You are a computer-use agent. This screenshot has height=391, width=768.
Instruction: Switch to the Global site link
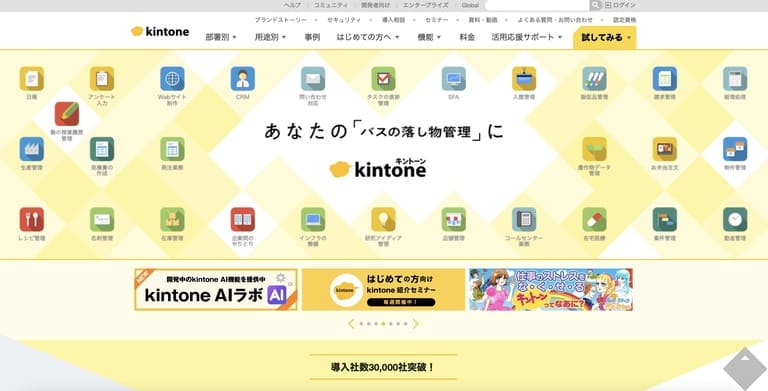click(x=470, y=5)
